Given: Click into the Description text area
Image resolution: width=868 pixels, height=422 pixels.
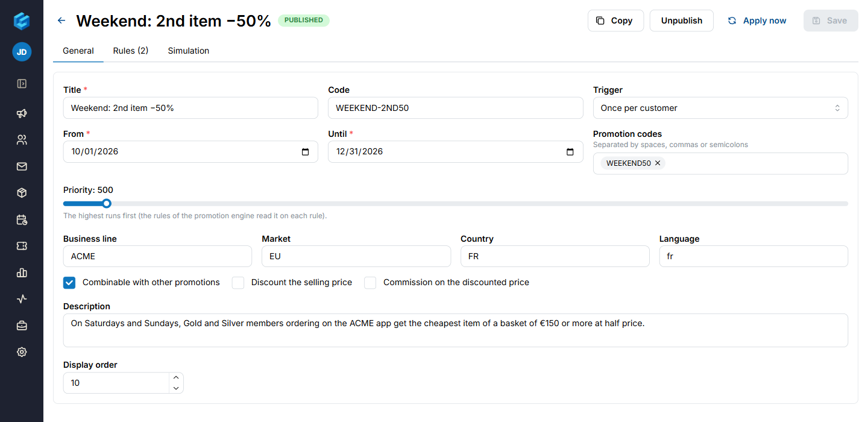Looking at the screenshot, I should click(x=456, y=330).
